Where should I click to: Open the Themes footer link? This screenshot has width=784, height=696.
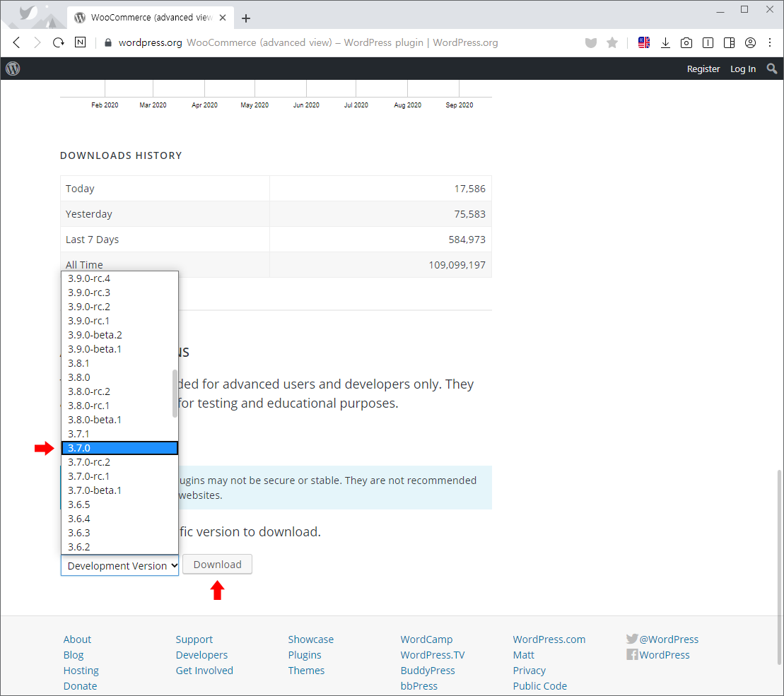coord(306,671)
